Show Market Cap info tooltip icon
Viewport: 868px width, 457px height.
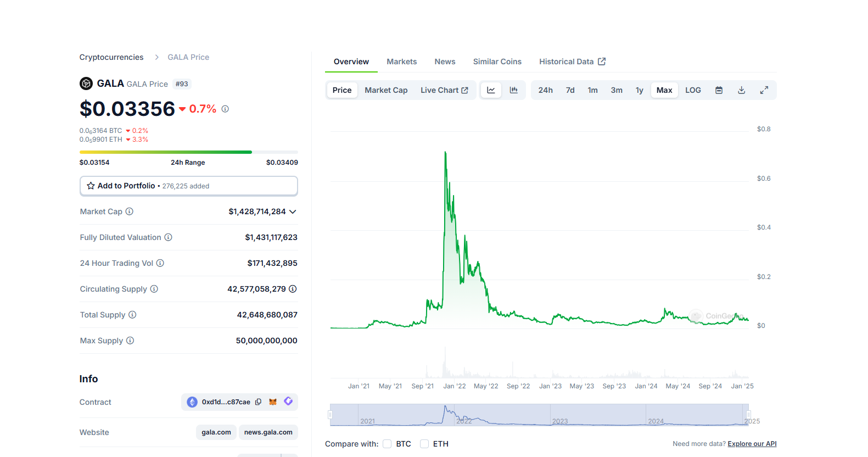[130, 211]
